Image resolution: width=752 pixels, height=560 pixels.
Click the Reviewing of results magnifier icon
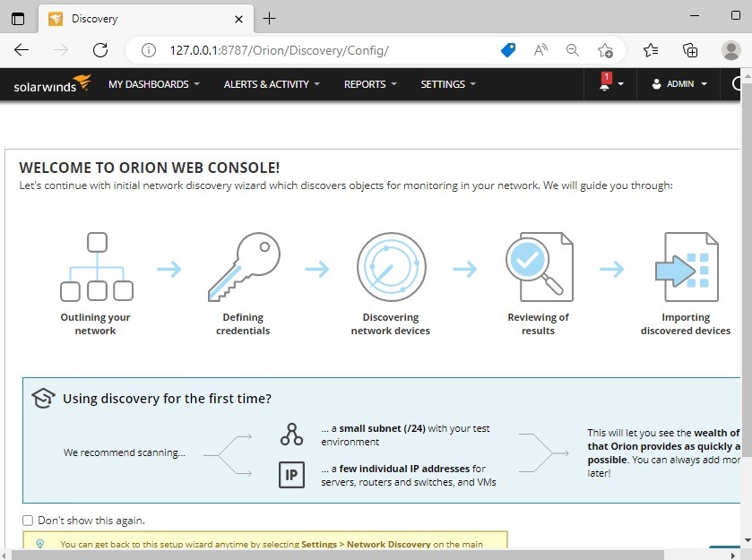click(x=539, y=267)
